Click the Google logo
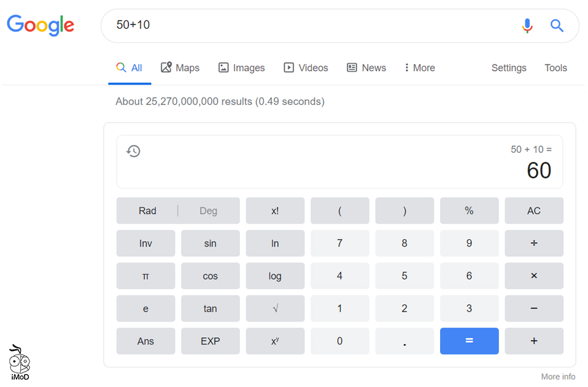 [x=41, y=26]
